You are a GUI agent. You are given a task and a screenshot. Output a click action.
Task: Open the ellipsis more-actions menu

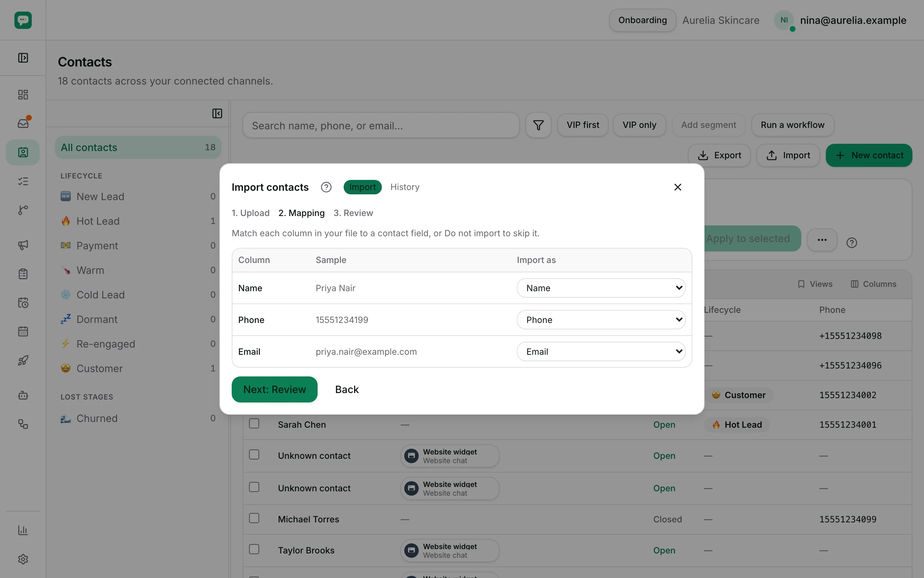coord(822,240)
